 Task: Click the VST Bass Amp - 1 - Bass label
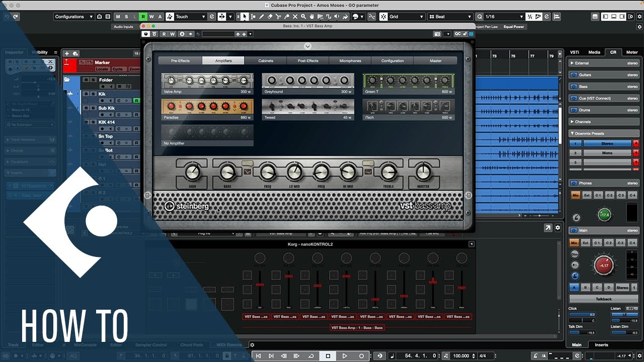pos(357,327)
